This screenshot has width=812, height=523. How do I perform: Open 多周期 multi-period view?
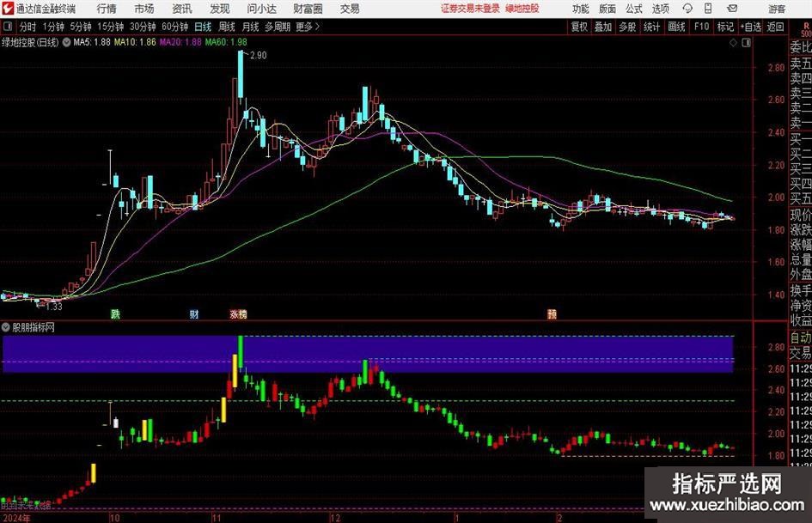click(278, 27)
